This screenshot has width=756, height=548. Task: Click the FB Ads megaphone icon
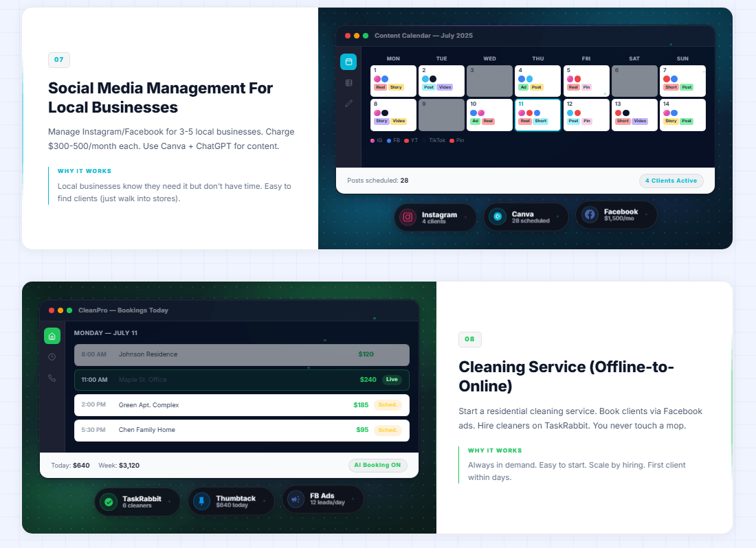(x=296, y=499)
